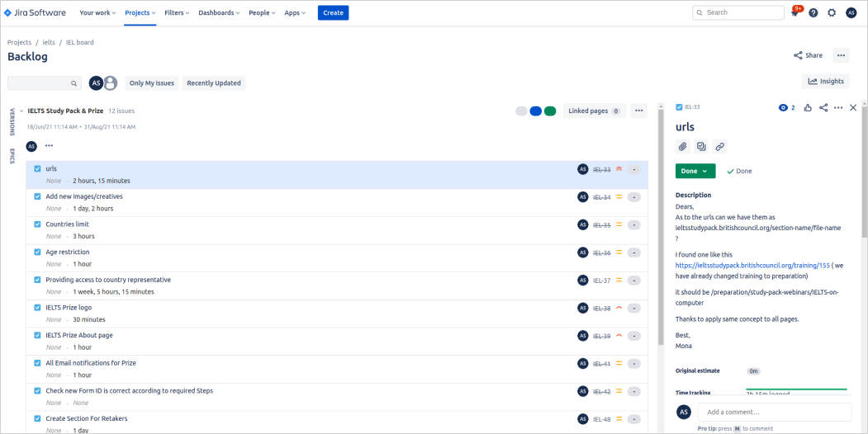
Task: Filter by the unassigned avatar
Action: (x=111, y=83)
